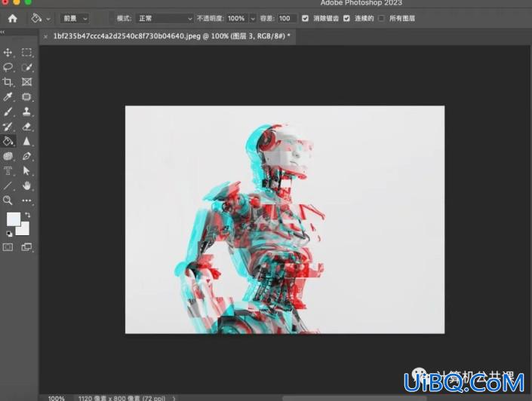Select the Zoom magnifier tool
The height and width of the screenshot is (401, 532).
click(8, 200)
